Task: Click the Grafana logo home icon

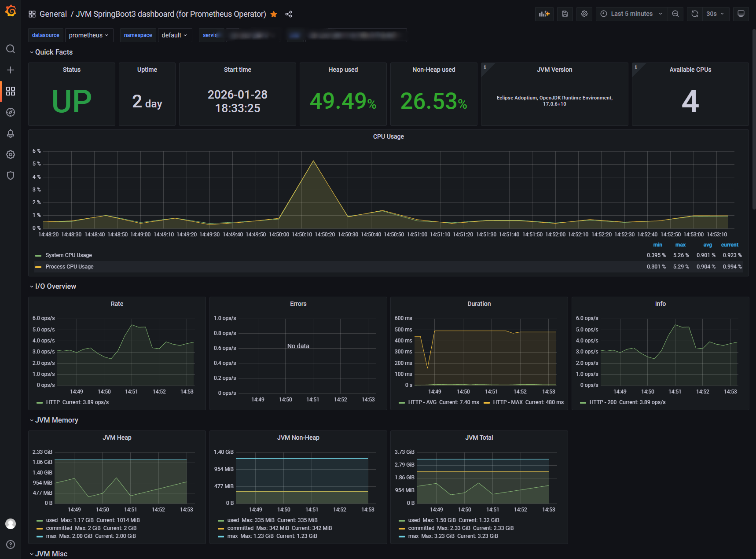Action: coord(11,11)
